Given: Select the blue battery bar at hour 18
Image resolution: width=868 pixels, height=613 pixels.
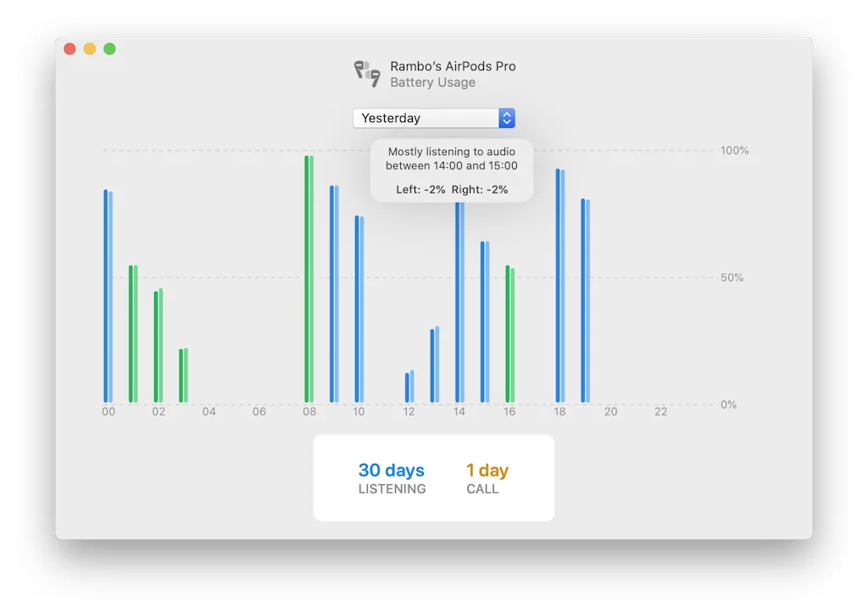Looking at the screenshot, I should (x=560, y=286).
